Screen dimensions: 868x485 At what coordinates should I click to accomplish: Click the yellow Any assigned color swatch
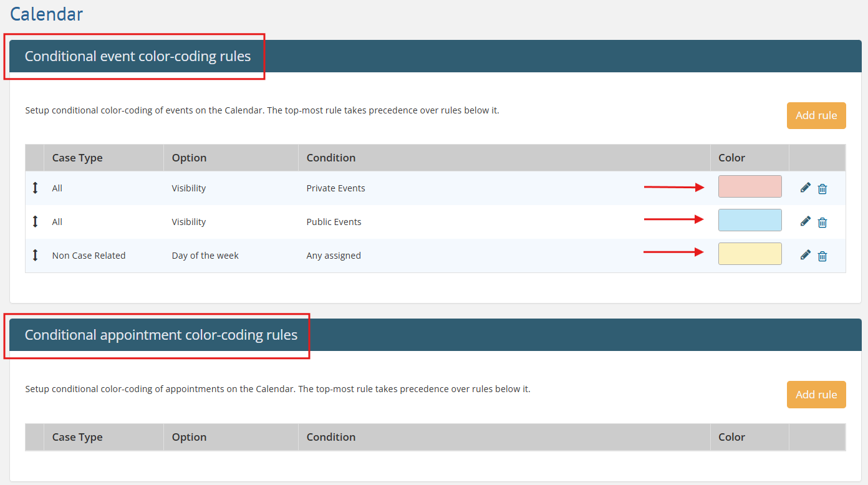click(750, 254)
